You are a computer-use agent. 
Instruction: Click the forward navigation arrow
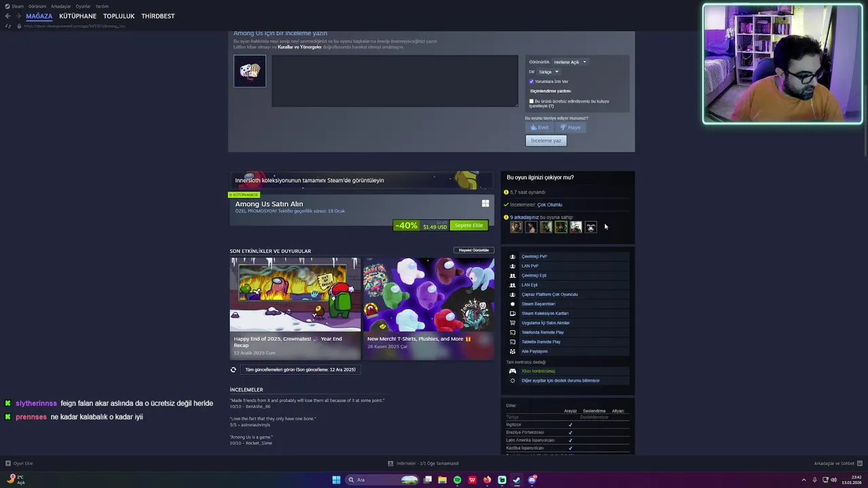coord(18,16)
